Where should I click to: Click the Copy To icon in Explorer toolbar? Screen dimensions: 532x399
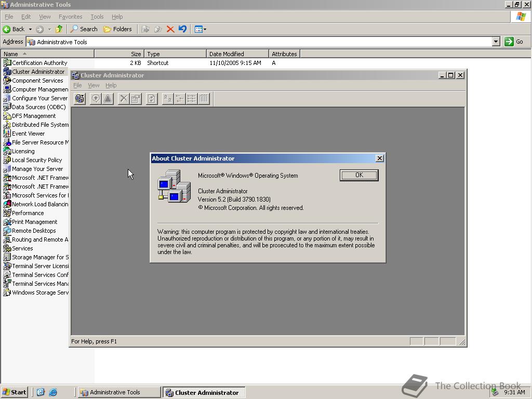click(158, 29)
